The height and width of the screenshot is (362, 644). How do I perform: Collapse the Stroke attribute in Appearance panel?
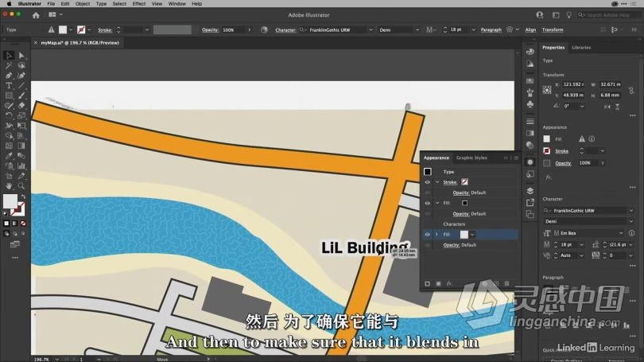tap(437, 182)
